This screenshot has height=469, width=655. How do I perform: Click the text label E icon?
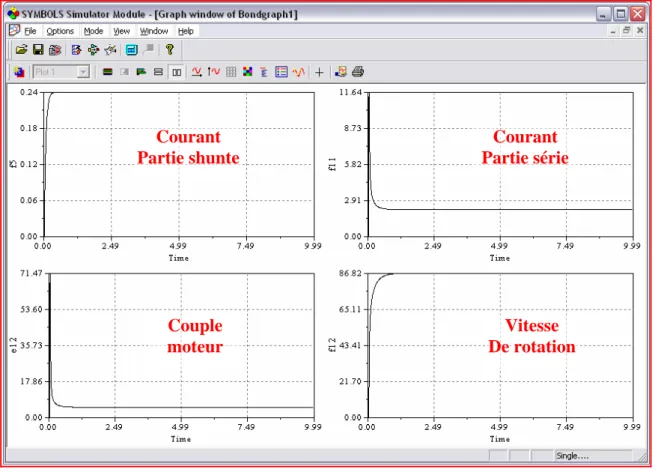(264, 72)
